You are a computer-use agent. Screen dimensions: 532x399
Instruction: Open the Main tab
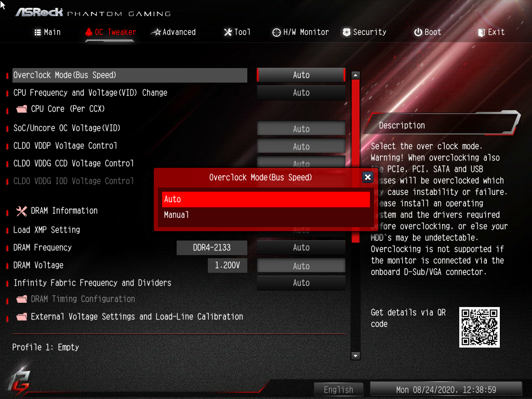tap(47, 32)
